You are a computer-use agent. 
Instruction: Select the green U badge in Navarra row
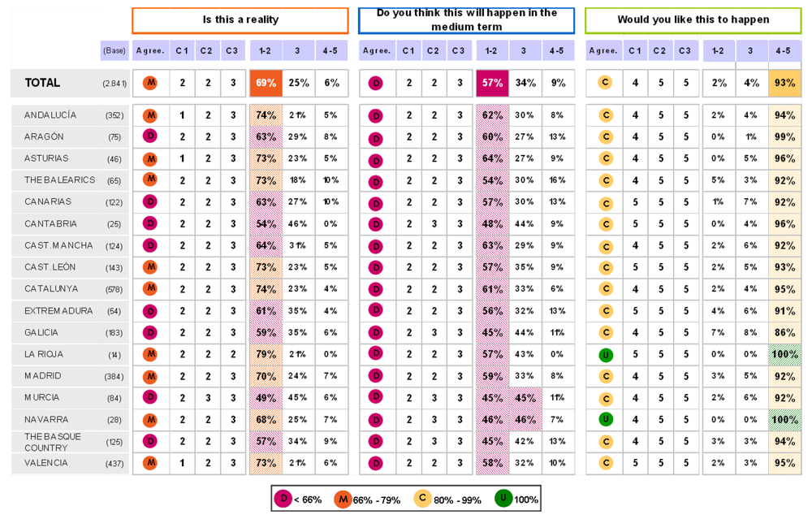(x=605, y=419)
